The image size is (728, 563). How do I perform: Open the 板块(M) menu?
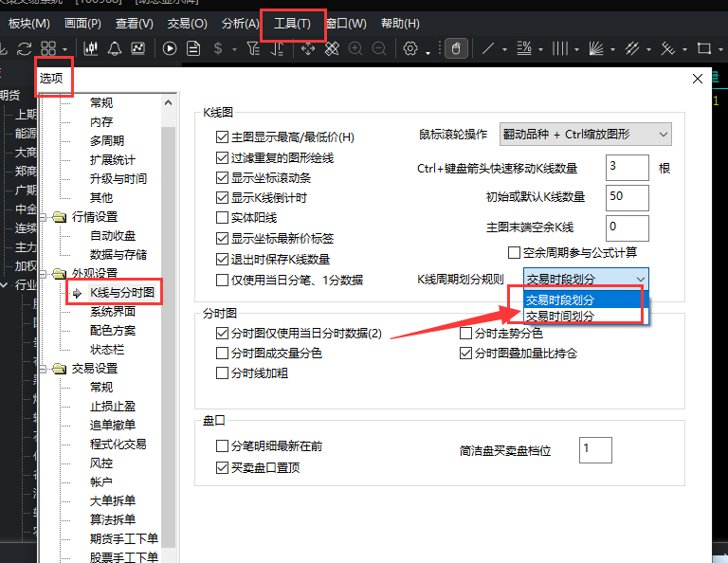pos(29,24)
